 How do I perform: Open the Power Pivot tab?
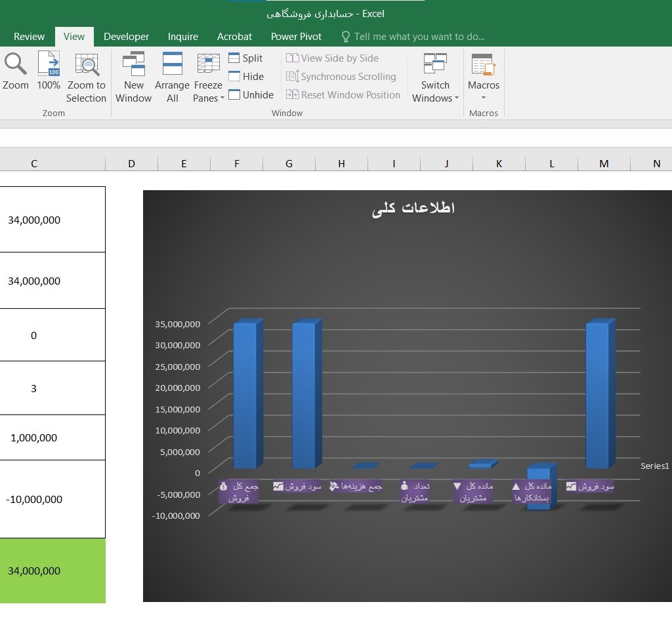click(296, 36)
